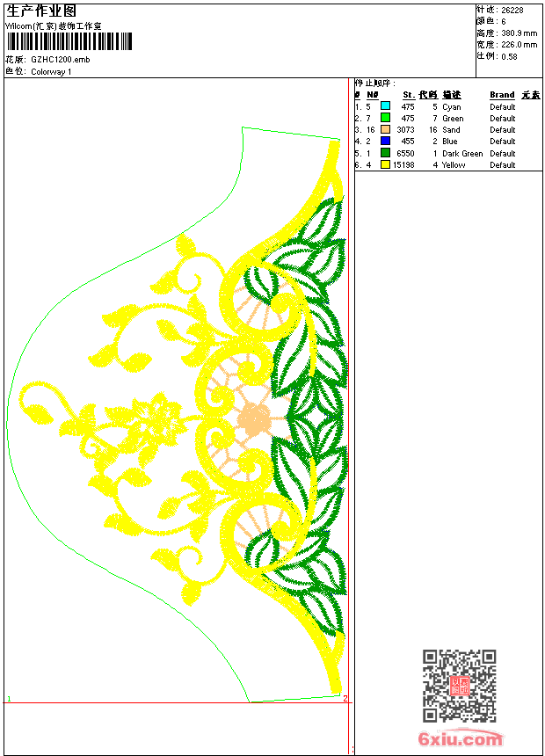
Task: Select 'Default' brand in the Cyan row
Action: tap(503, 107)
